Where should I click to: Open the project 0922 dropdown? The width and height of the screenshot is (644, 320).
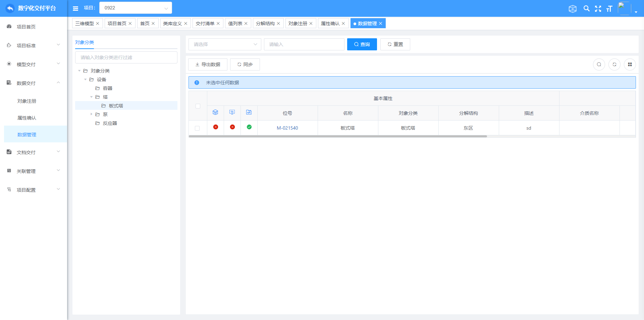click(x=136, y=8)
